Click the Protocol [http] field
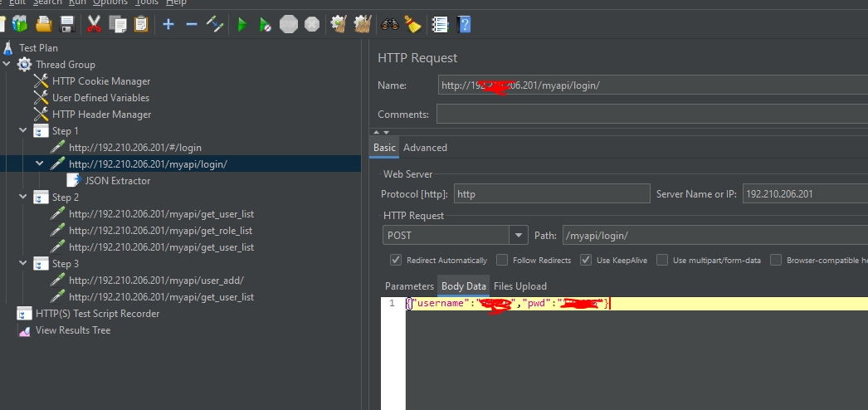This screenshot has width=868, height=410. (552, 194)
